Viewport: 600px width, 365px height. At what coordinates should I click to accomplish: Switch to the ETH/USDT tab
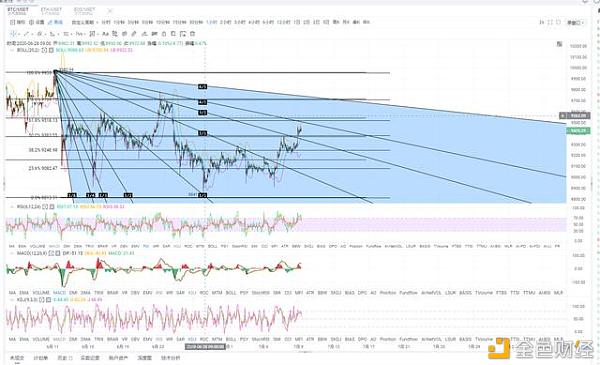point(51,10)
